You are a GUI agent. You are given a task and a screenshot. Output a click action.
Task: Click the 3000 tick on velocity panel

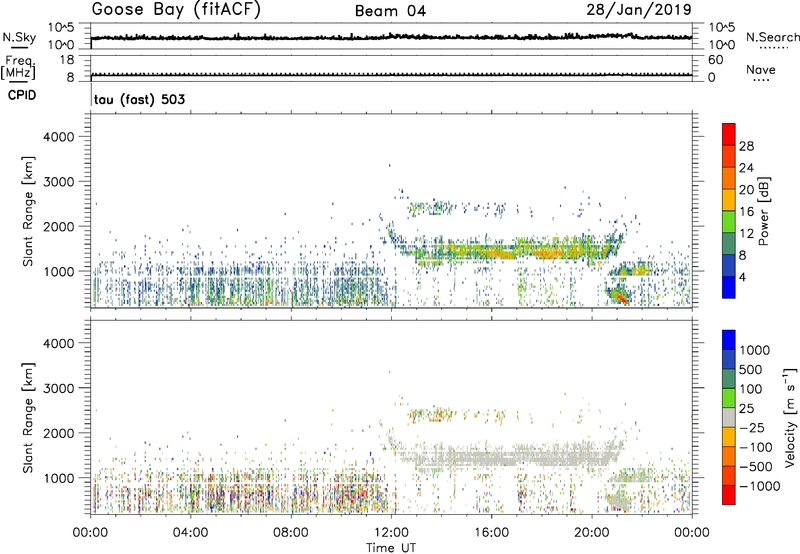click(58, 388)
